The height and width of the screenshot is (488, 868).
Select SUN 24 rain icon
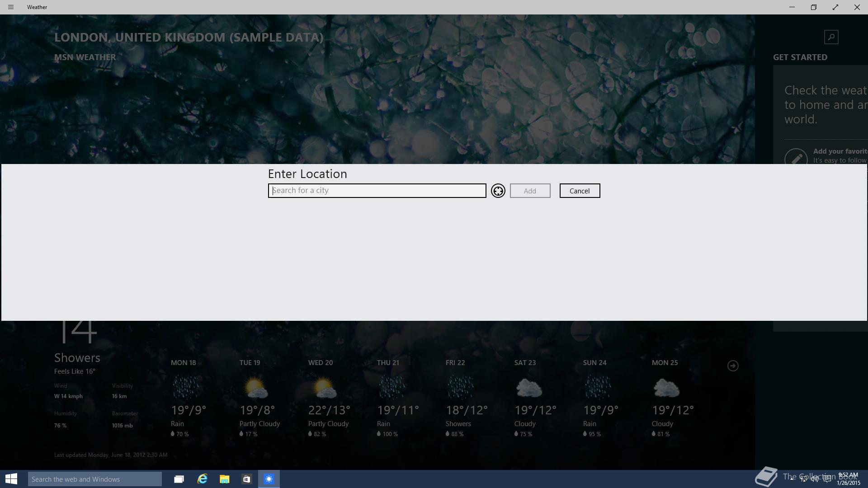click(x=598, y=388)
